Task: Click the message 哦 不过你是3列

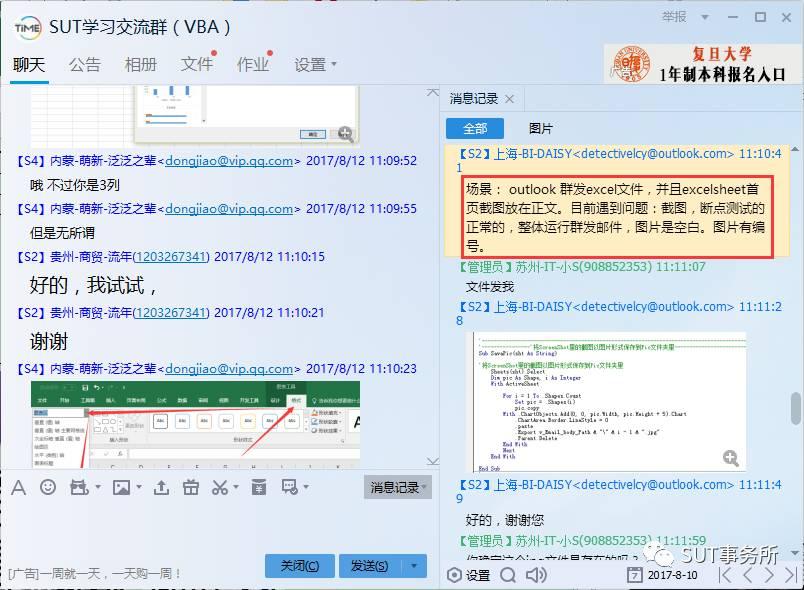Action: coord(75,185)
